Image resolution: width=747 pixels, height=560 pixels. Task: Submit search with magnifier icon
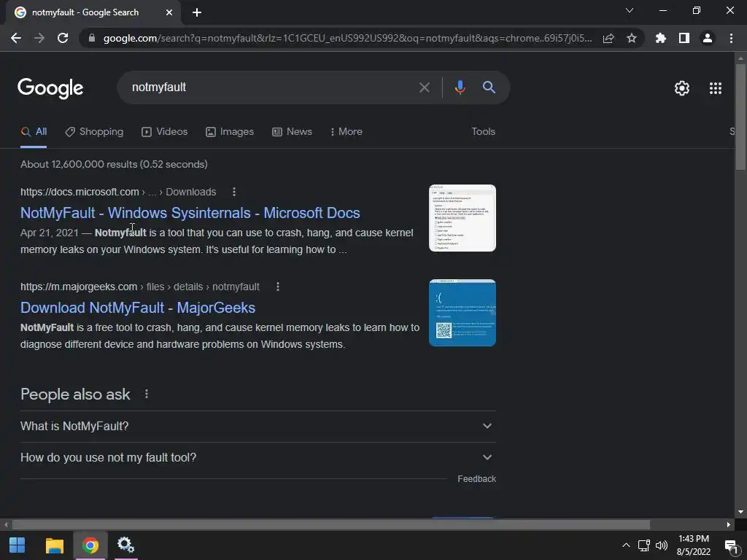489,87
